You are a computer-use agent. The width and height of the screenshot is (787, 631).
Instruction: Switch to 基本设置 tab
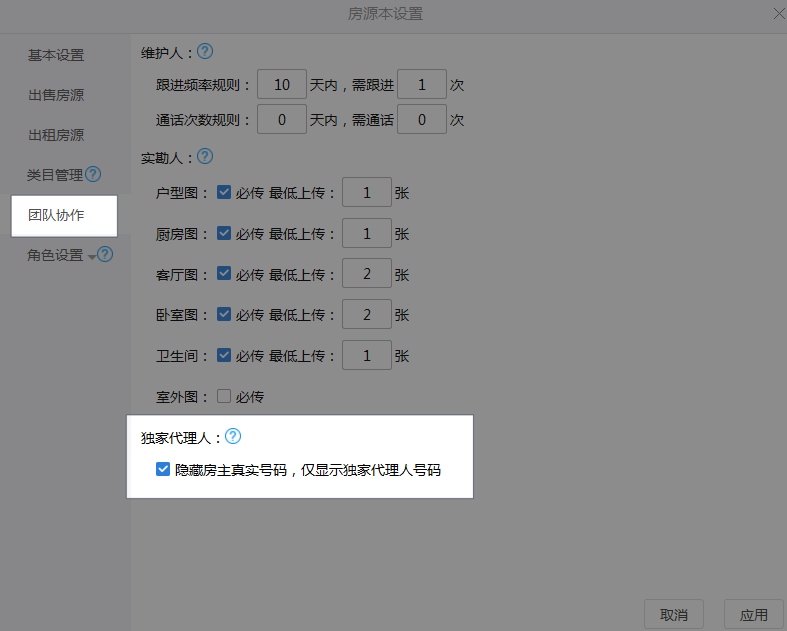(56, 55)
